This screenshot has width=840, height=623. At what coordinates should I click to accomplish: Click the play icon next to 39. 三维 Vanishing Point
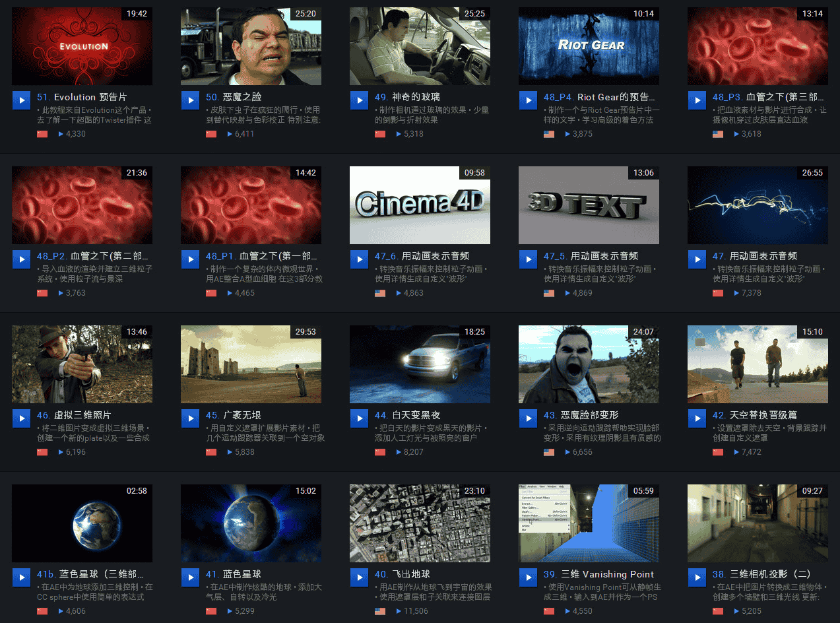(x=529, y=577)
